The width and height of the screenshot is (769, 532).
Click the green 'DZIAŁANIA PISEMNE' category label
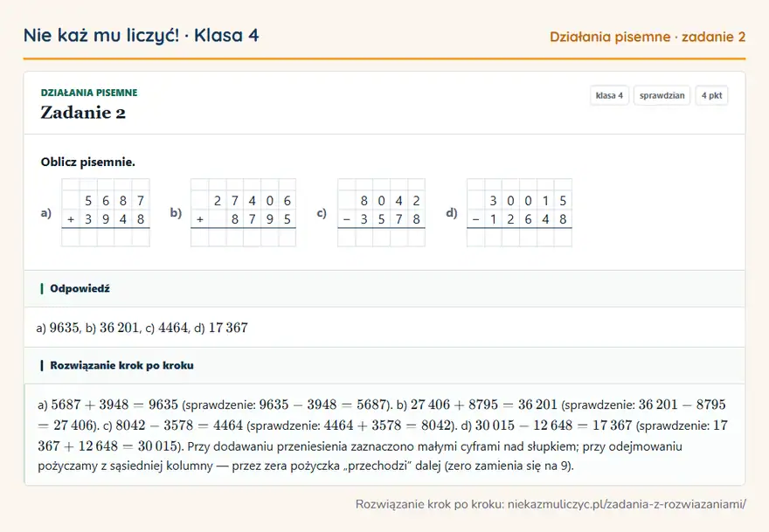click(x=89, y=93)
